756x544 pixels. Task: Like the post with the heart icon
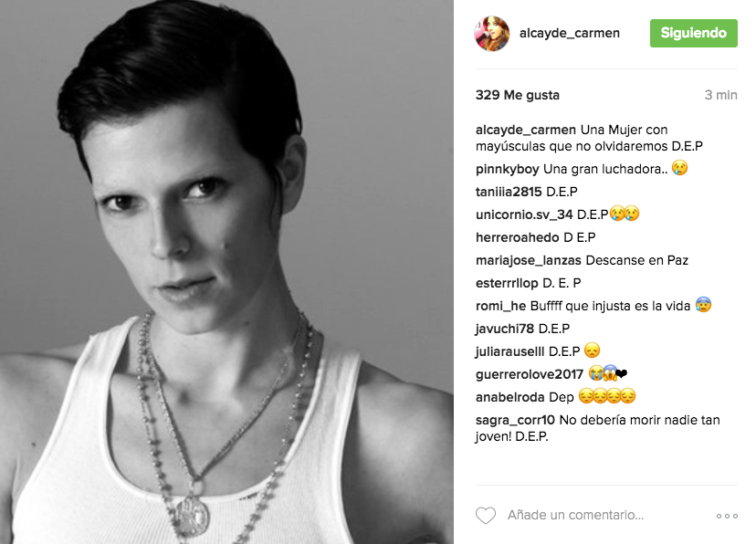[486, 516]
